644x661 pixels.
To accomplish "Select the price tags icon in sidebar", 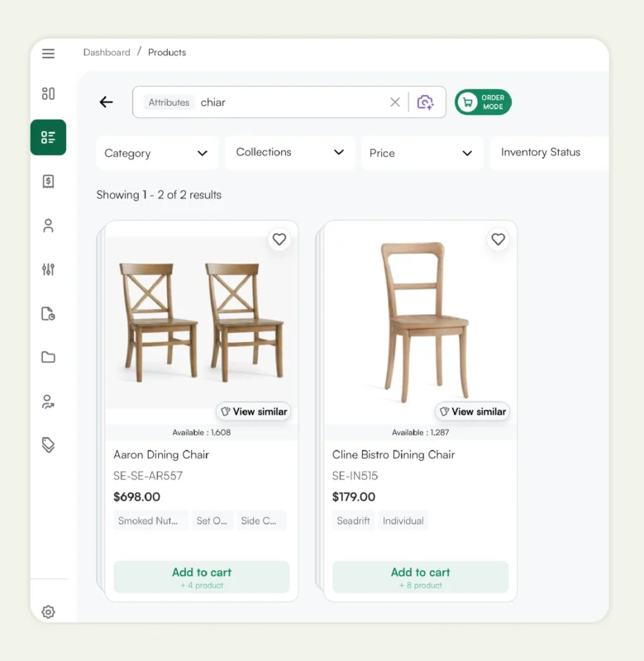I will (48, 445).
